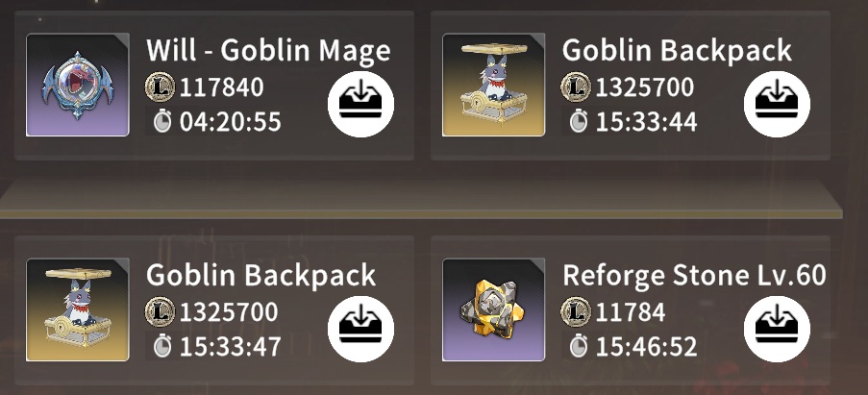Click the withdraw icon for Will - Goblin Mage

pyautogui.click(x=360, y=104)
